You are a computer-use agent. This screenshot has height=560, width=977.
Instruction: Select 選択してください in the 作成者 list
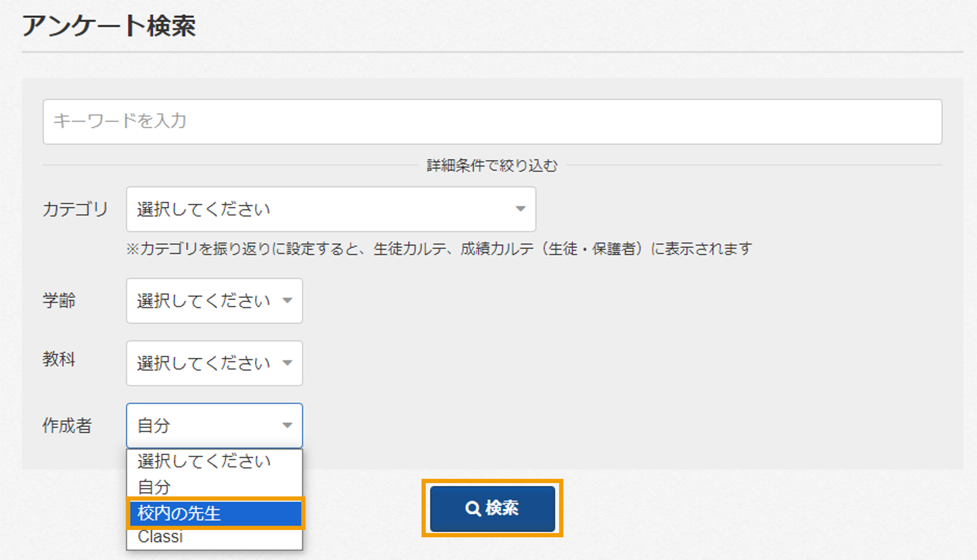pos(214,462)
